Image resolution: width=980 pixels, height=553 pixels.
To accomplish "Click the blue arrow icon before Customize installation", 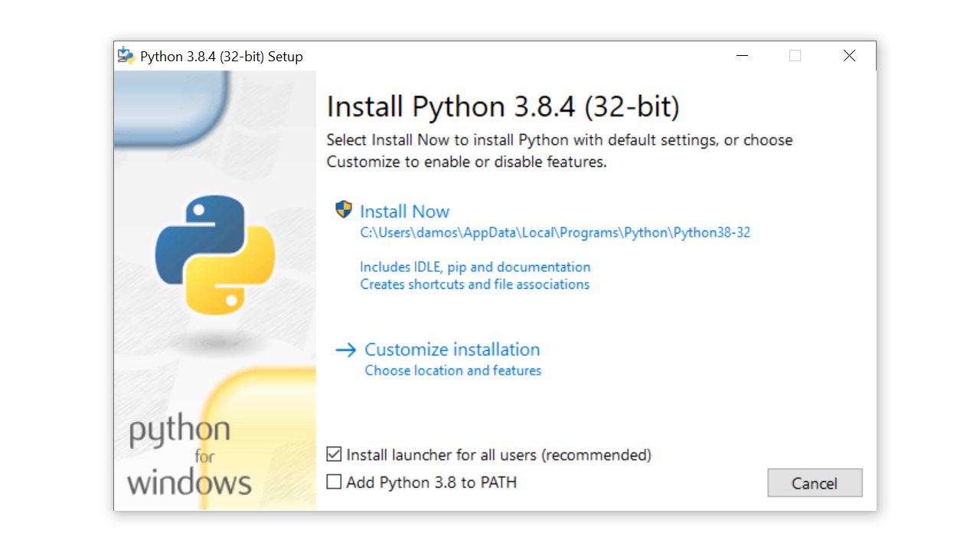I will pos(345,349).
